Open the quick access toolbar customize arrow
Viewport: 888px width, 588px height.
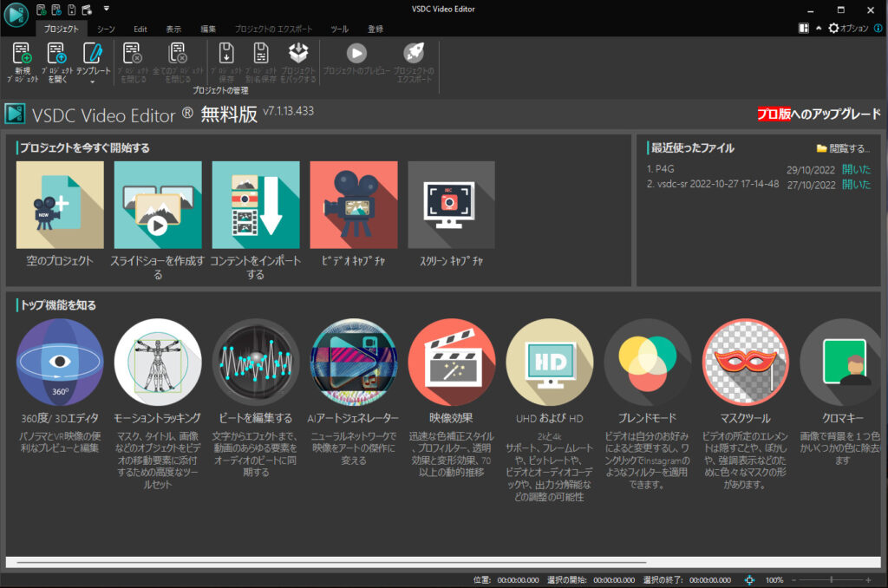click(x=106, y=9)
